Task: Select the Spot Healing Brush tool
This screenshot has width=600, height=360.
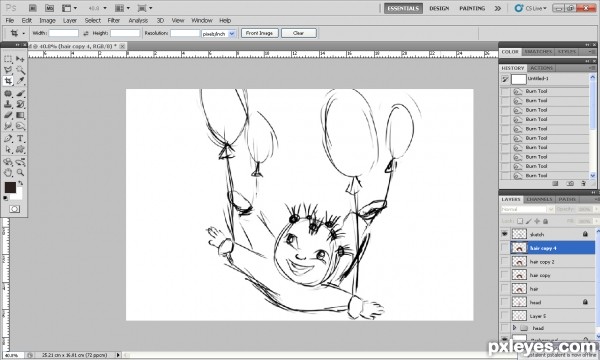Action: click(x=8, y=93)
